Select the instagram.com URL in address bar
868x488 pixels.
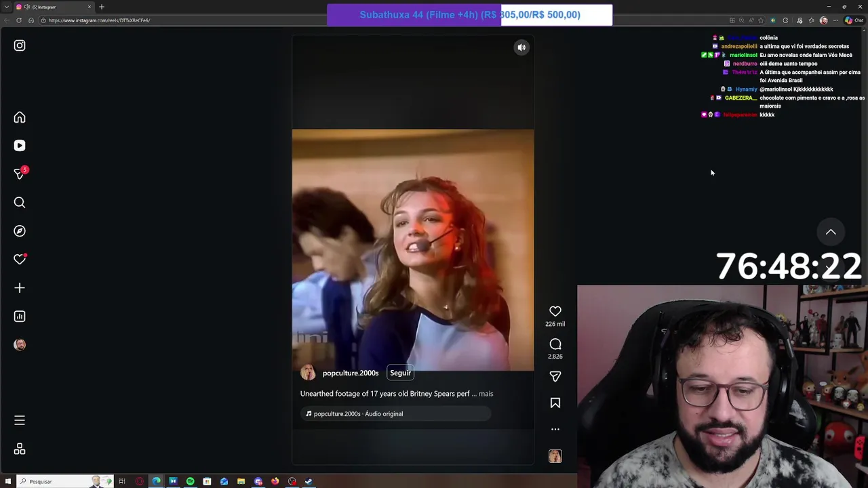click(x=99, y=20)
